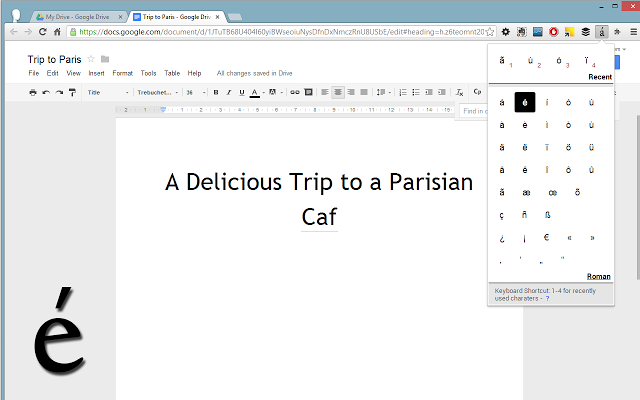Open the Trebuchet font dropdown

coord(158,92)
